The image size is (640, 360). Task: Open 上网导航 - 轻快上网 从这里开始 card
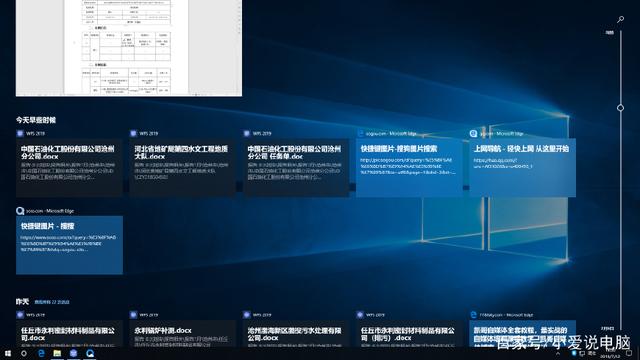(522, 168)
